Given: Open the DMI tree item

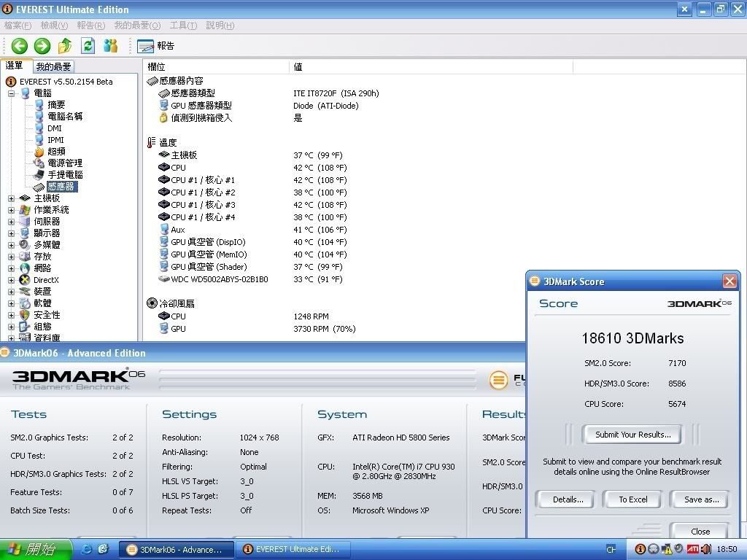Looking at the screenshot, I should (x=54, y=128).
